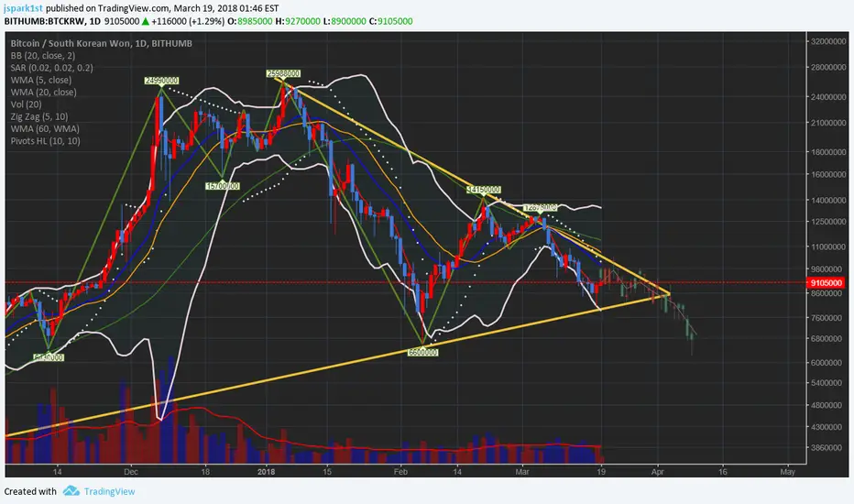854x504 pixels.
Task: Click the red 9105000 current price tag
Action: (x=827, y=283)
